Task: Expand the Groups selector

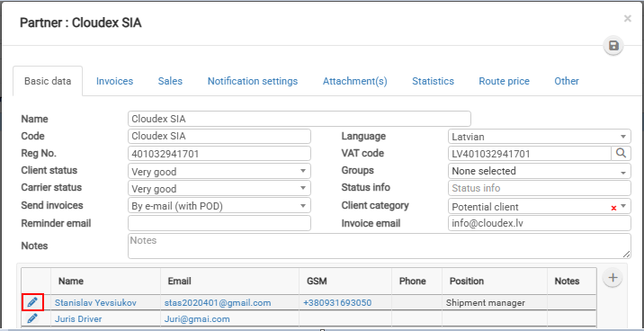Action: click(540, 171)
